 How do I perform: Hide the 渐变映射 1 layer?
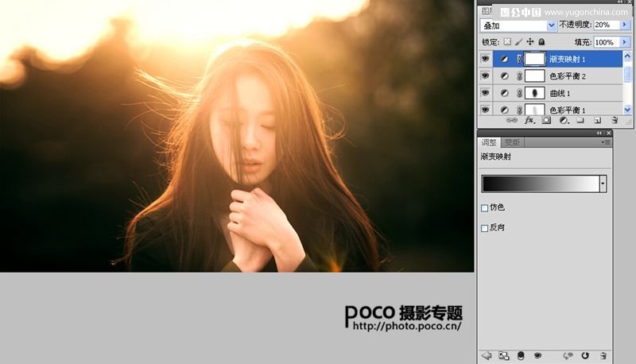point(485,59)
